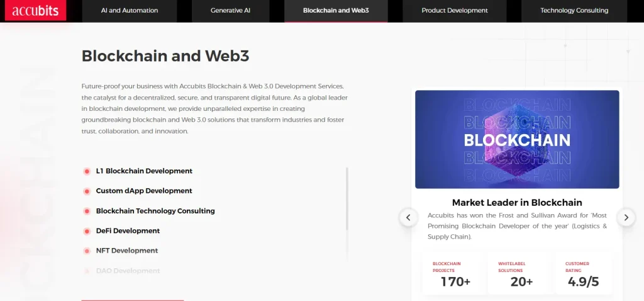Open Custom dApp Development service
Viewport: 644px width, 301px height.
point(144,191)
